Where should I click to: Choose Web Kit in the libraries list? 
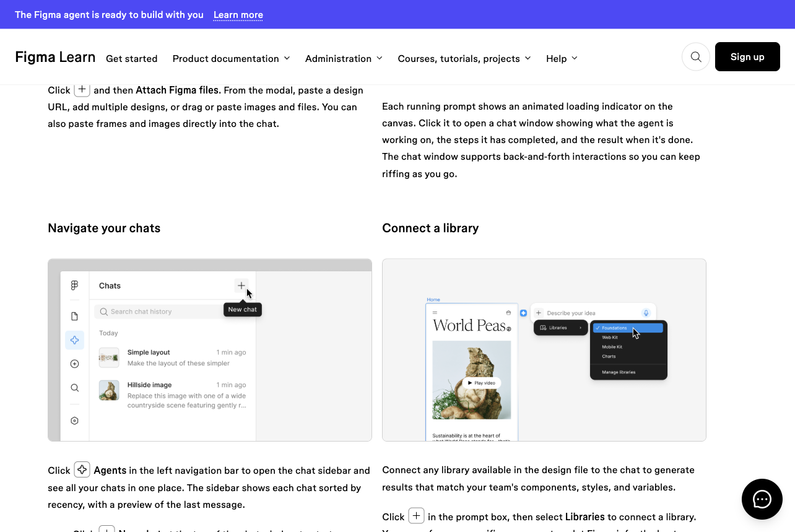pyautogui.click(x=610, y=338)
